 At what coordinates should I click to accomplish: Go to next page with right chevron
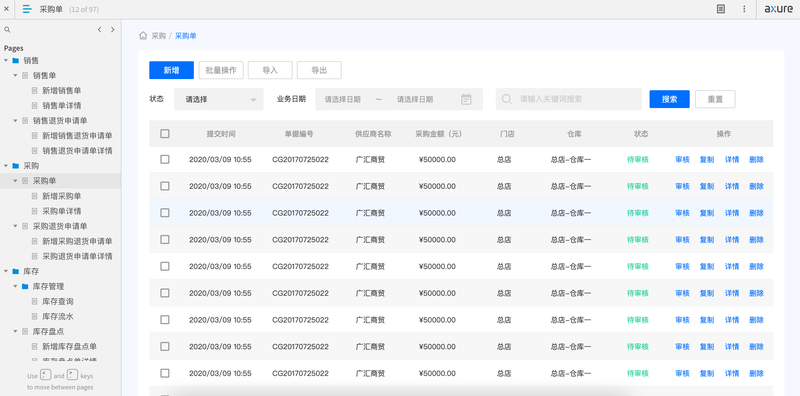pos(113,30)
